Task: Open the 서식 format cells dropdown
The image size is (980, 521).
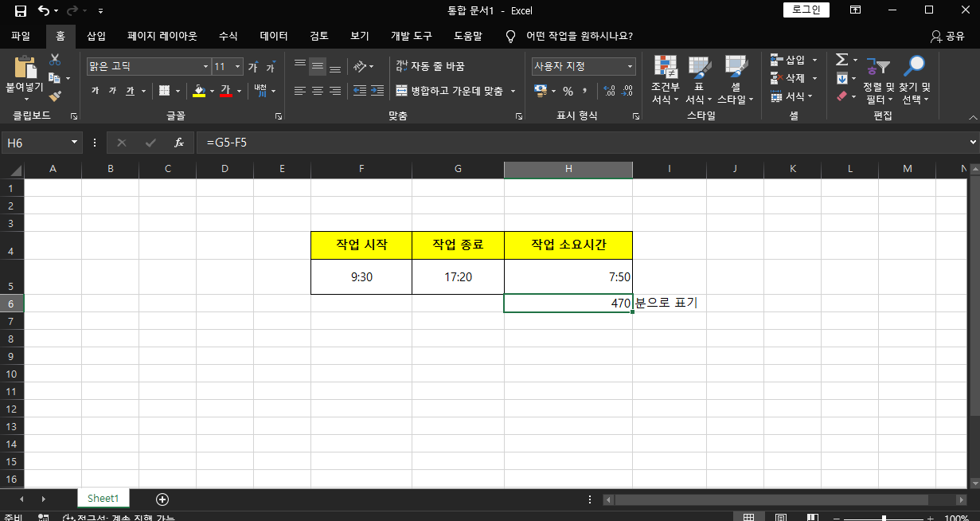Action: tap(792, 96)
